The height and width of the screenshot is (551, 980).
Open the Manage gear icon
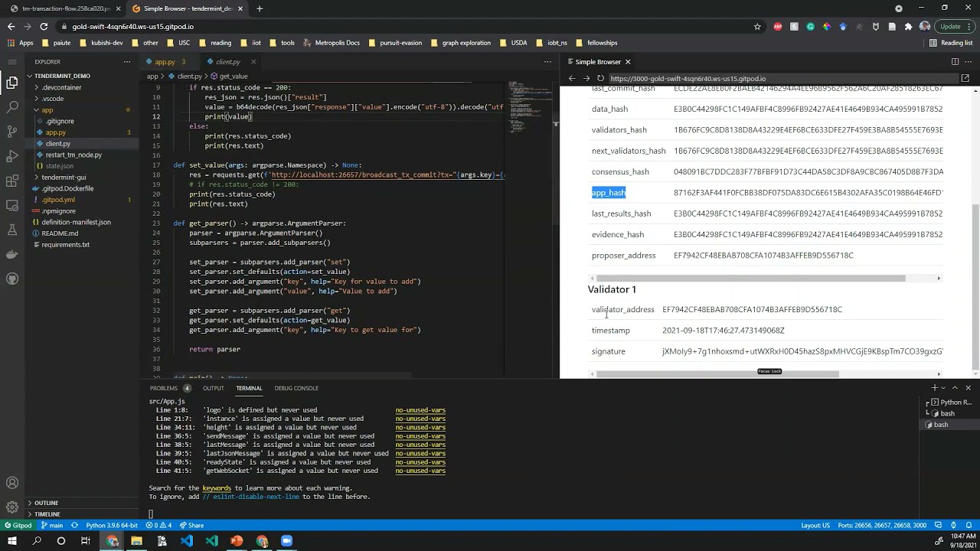click(12, 507)
